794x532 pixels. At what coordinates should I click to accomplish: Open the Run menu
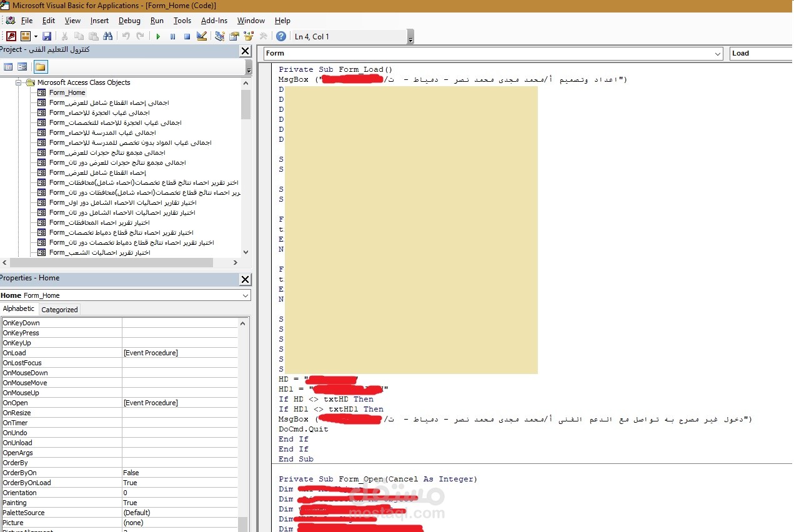[157, 21]
